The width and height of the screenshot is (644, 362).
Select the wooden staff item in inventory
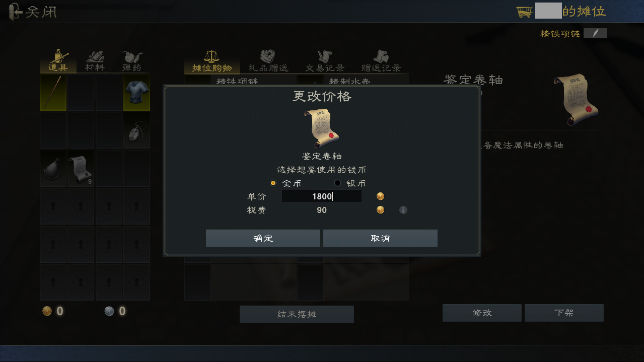coord(53,93)
